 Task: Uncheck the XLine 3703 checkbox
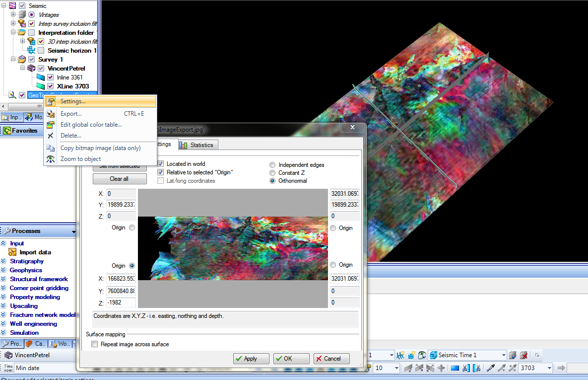[x=51, y=86]
